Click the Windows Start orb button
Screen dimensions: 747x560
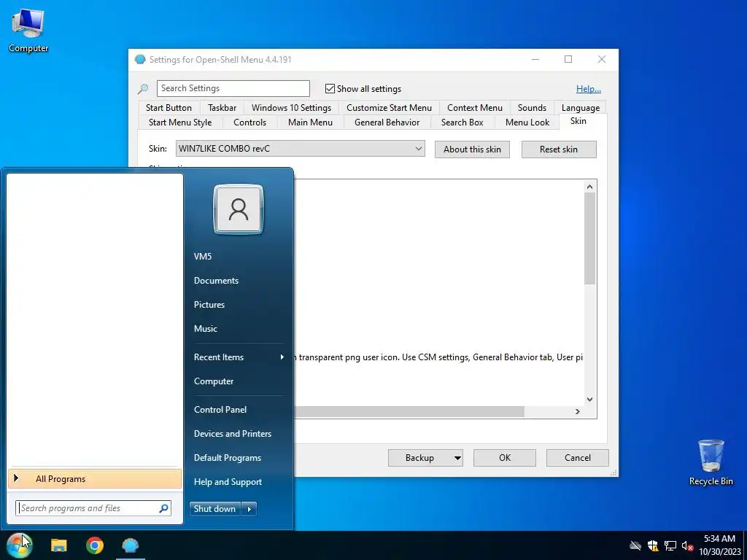coord(20,545)
